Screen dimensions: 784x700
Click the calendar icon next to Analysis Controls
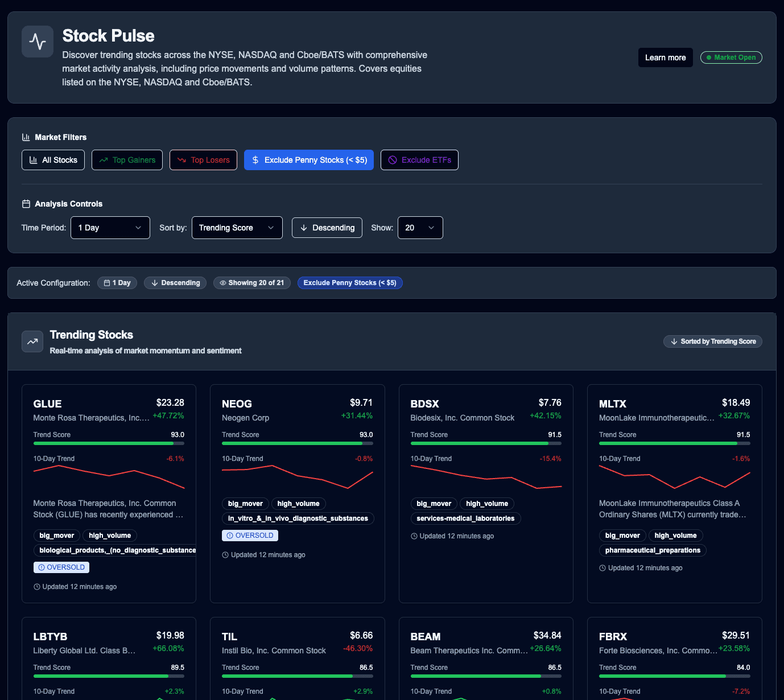(26, 203)
